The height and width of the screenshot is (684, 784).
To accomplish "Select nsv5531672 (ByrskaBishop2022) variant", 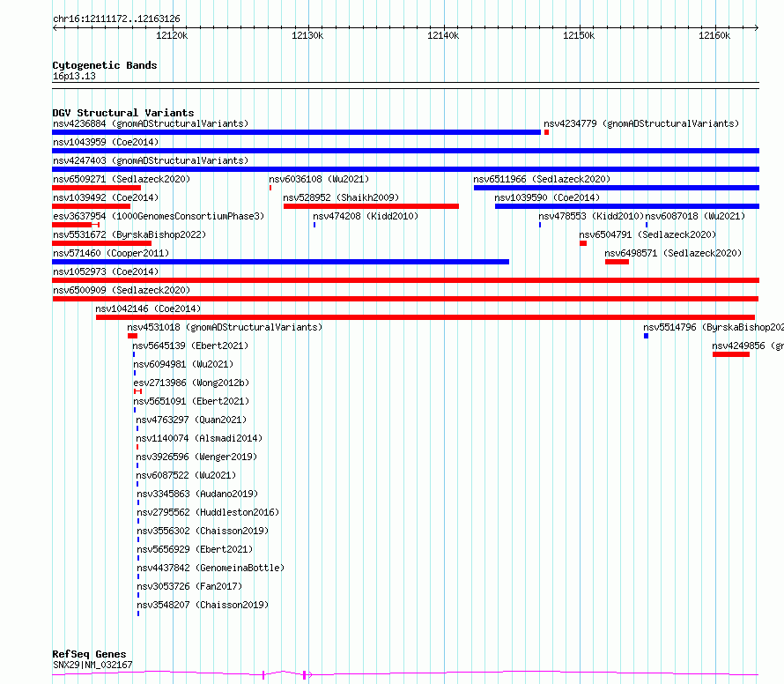I will pos(129,234).
